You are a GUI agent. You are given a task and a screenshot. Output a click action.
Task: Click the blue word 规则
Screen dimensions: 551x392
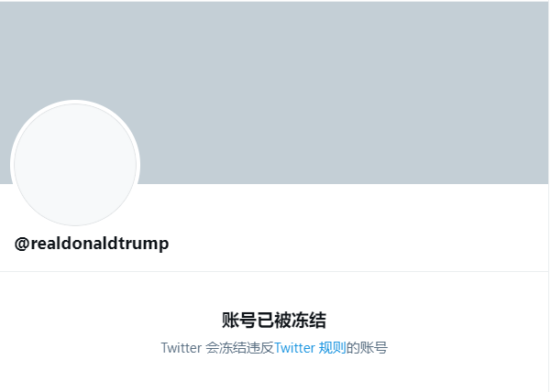click(332, 348)
